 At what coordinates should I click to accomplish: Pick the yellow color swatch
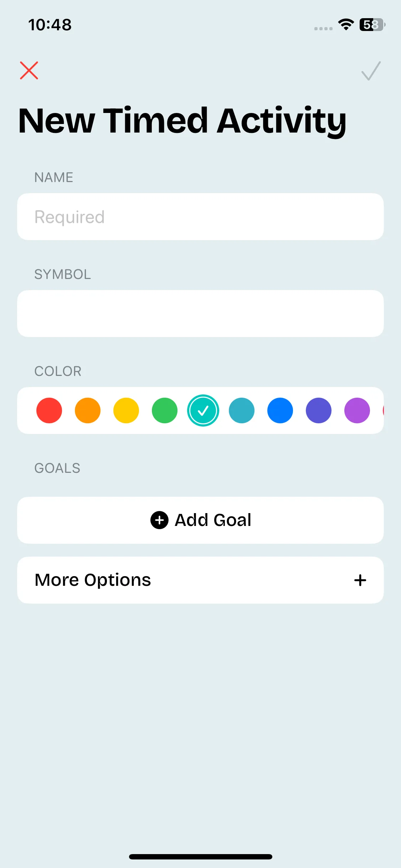pos(126,410)
